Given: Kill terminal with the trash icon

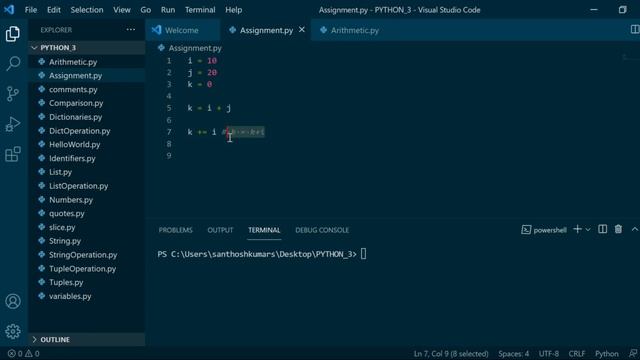Looking at the screenshot, I should pyautogui.click(x=618, y=229).
